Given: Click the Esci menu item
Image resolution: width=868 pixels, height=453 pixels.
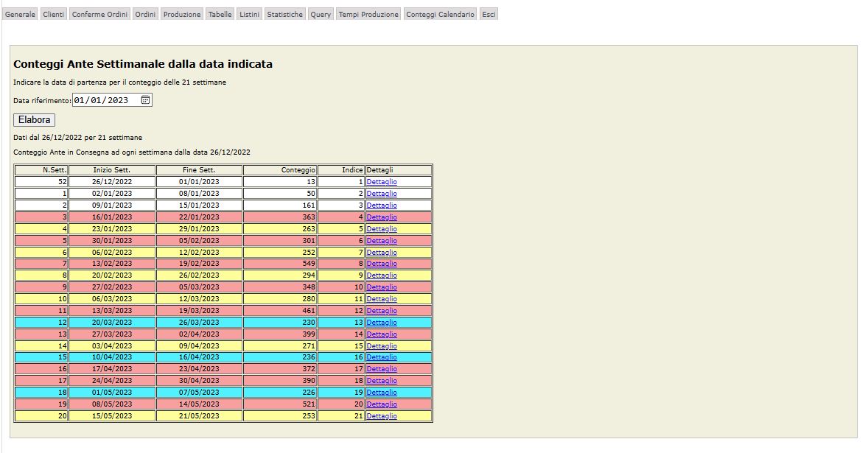Looking at the screenshot, I should tap(489, 15).
